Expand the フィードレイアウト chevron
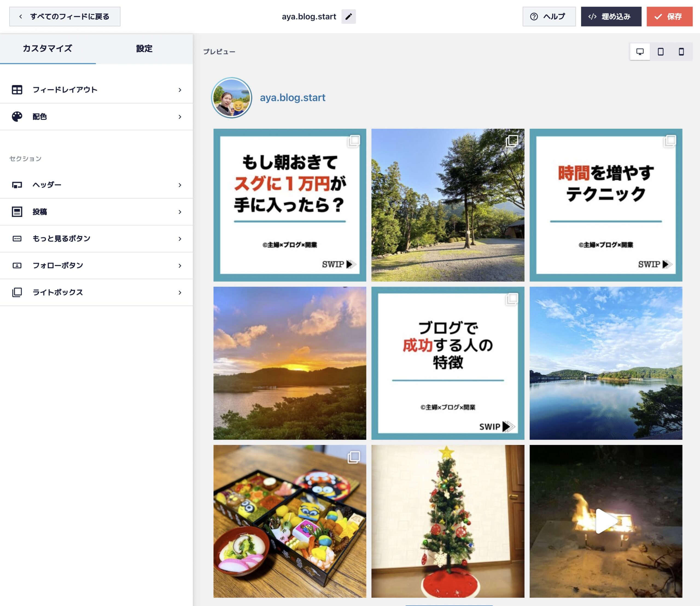The height and width of the screenshot is (606, 700). 180,90
